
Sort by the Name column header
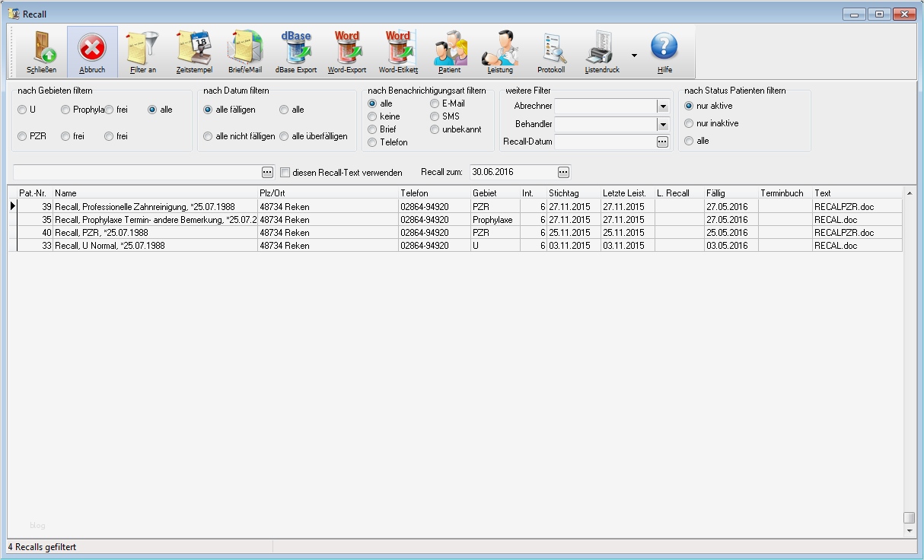pos(155,193)
